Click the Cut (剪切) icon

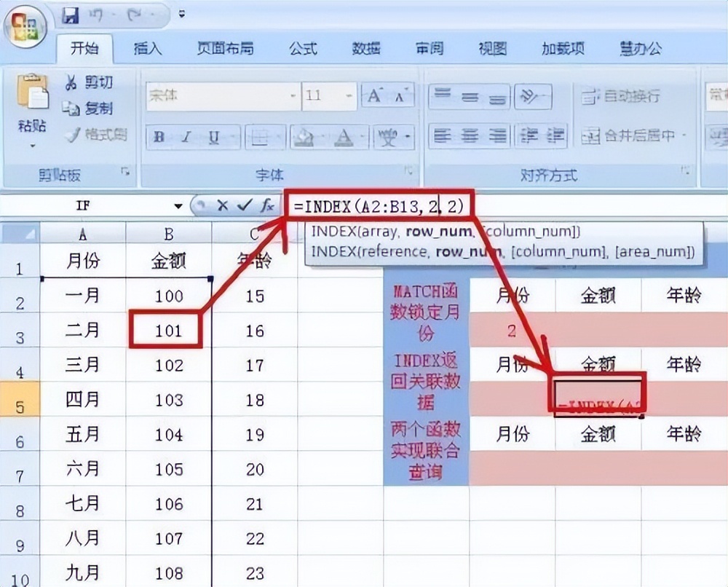[x=71, y=82]
